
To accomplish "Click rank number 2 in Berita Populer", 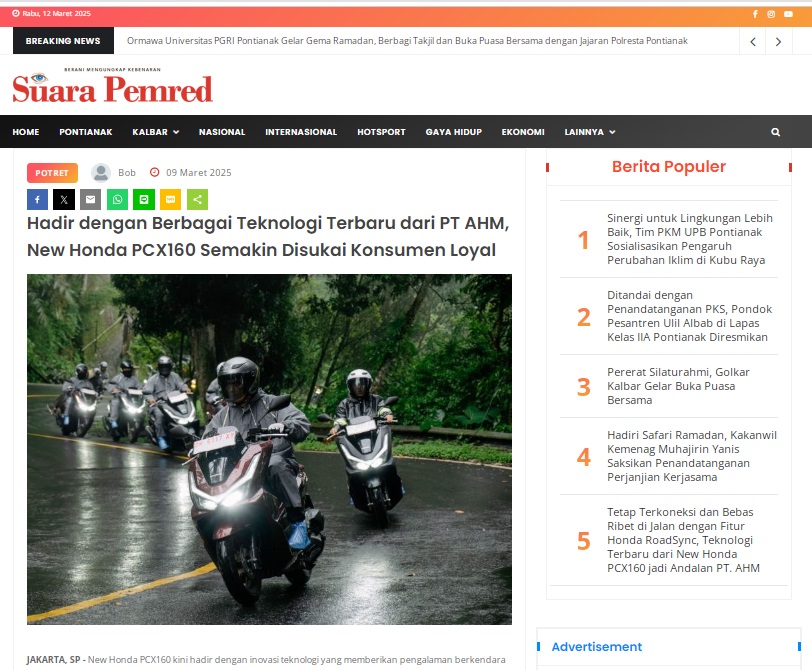I will tap(584, 317).
